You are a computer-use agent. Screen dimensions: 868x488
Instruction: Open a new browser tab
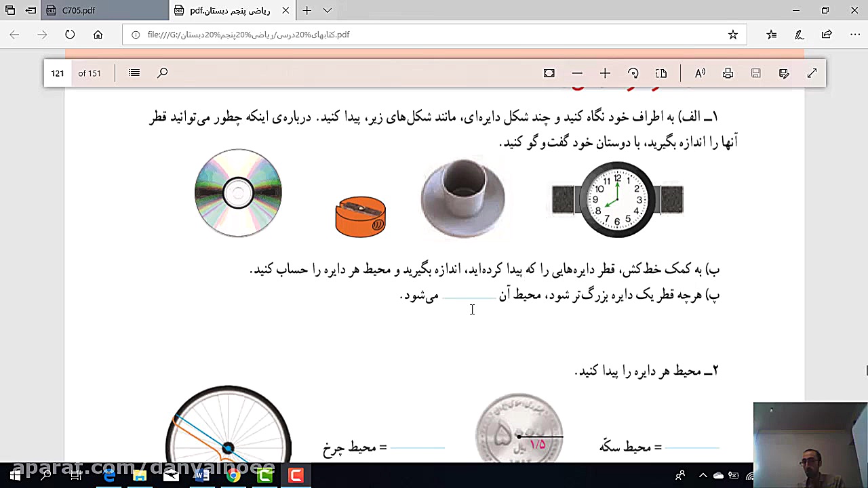pyautogui.click(x=307, y=10)
